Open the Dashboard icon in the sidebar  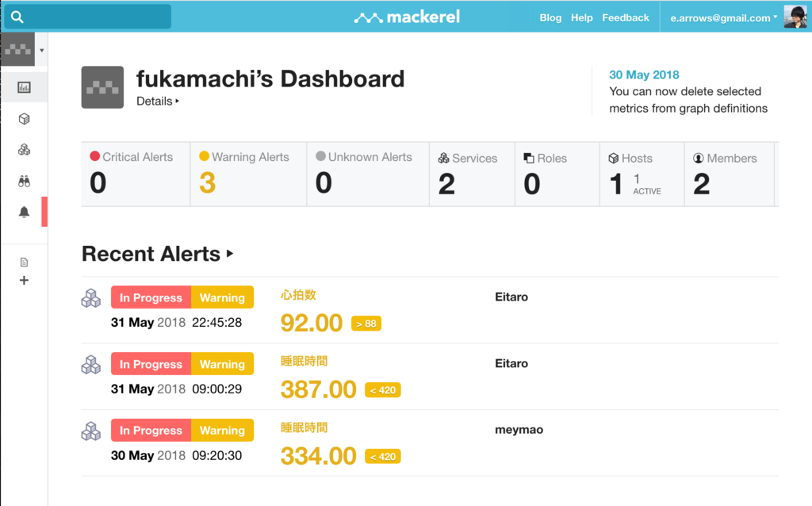pyautogui.click(x=24, y=87)
